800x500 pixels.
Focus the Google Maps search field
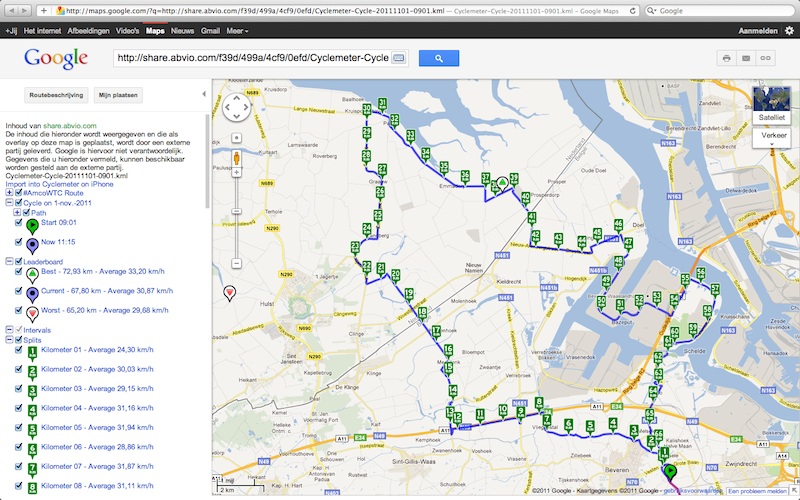point(253,58)
